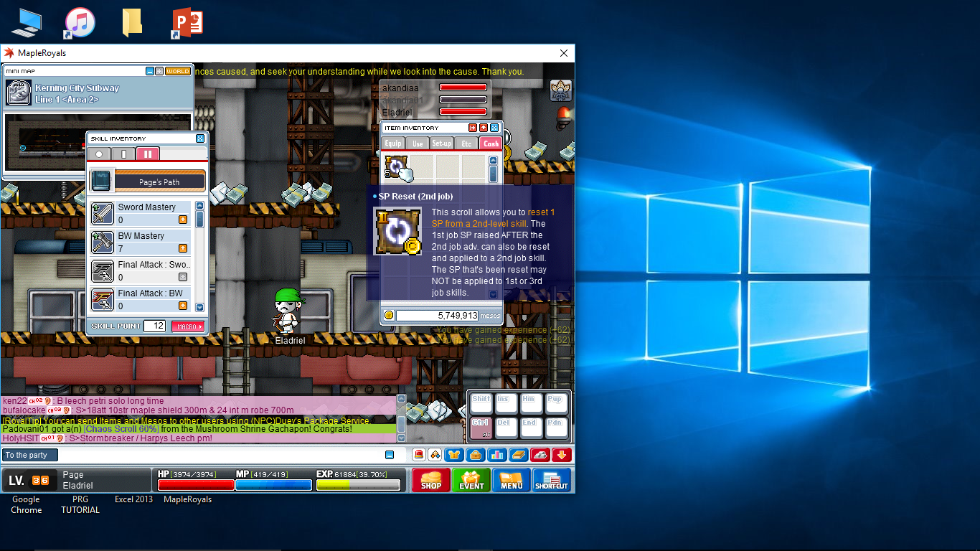Click the skill list scroll up arrow
The image size is (980, 551).
(199, 206)
